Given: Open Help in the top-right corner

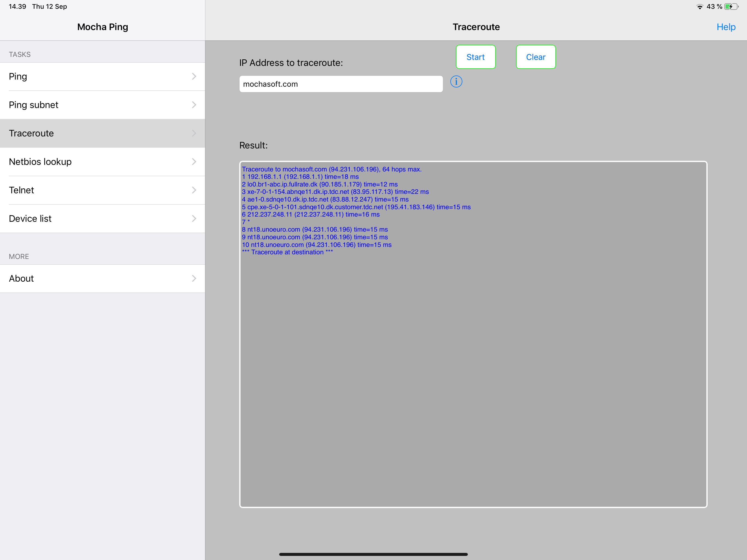Looking at the screenshot, I should (x=726, y=27).
